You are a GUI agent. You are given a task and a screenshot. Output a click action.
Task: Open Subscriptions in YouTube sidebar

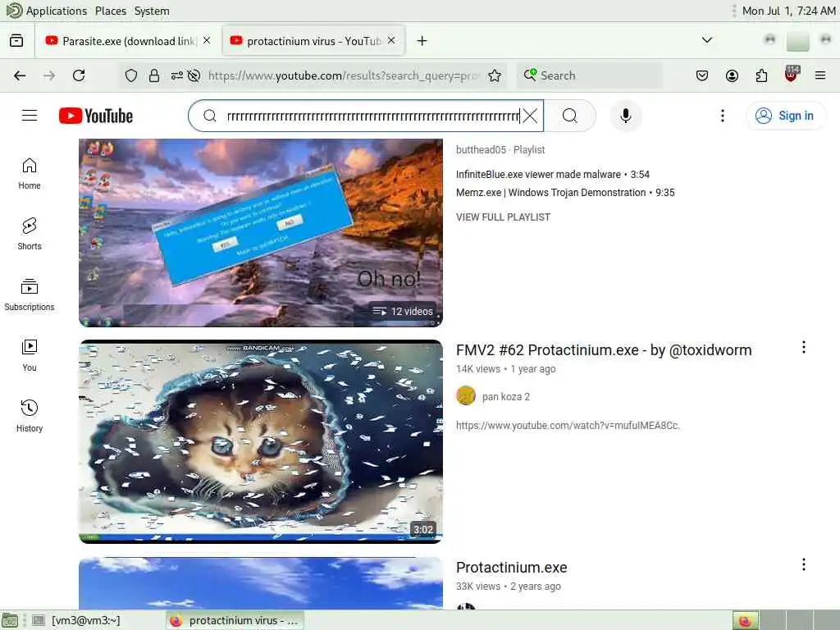(x=30, y=294)
